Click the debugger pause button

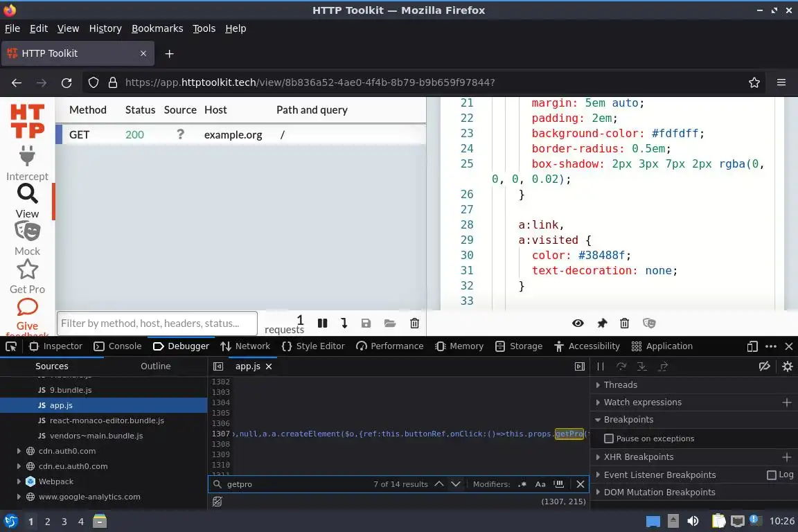pos(601,366)
